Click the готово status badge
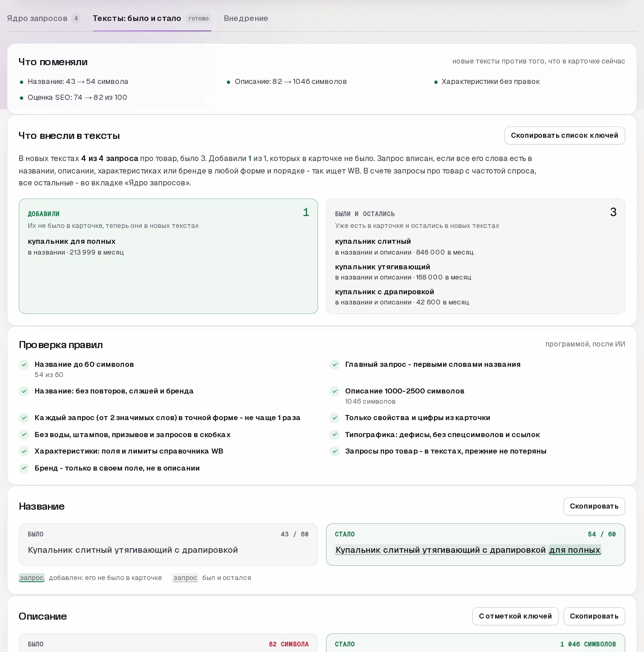This screenshot has width=644, height=652. 198,18
